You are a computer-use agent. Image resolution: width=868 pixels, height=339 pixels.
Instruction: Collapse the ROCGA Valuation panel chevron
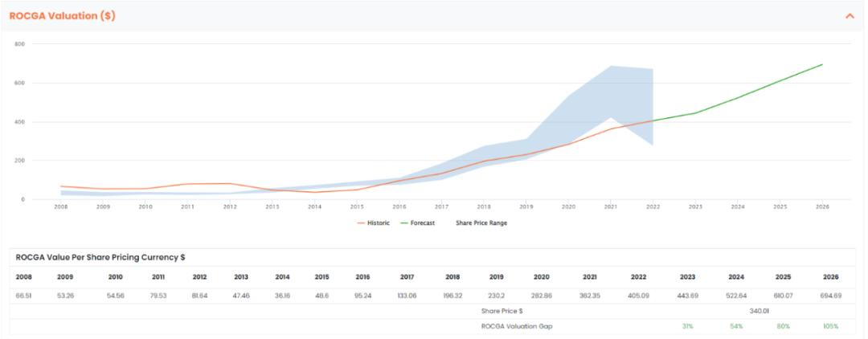tap(850, 15)
